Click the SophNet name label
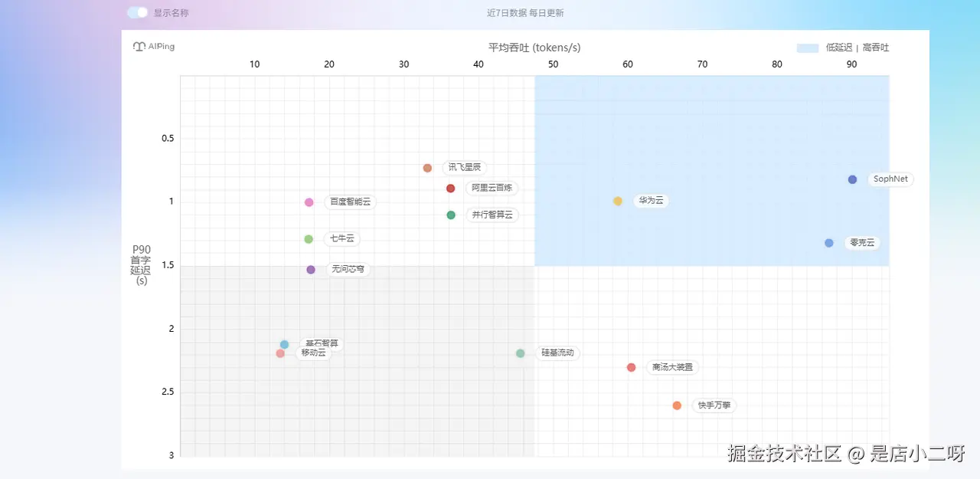The width and height of the screenshot is (980, 479). tap(890, 179)
